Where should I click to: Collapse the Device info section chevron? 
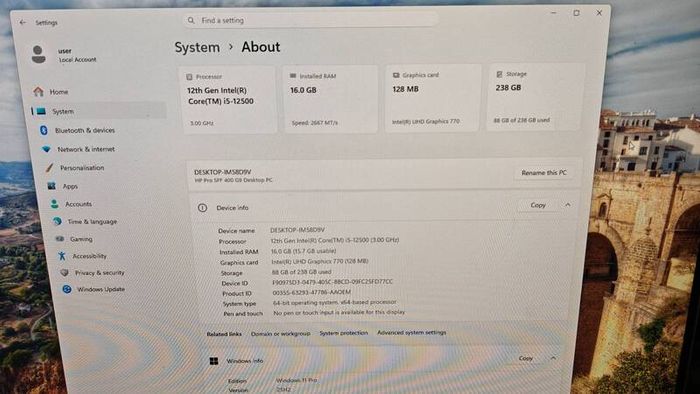(567, 205)
